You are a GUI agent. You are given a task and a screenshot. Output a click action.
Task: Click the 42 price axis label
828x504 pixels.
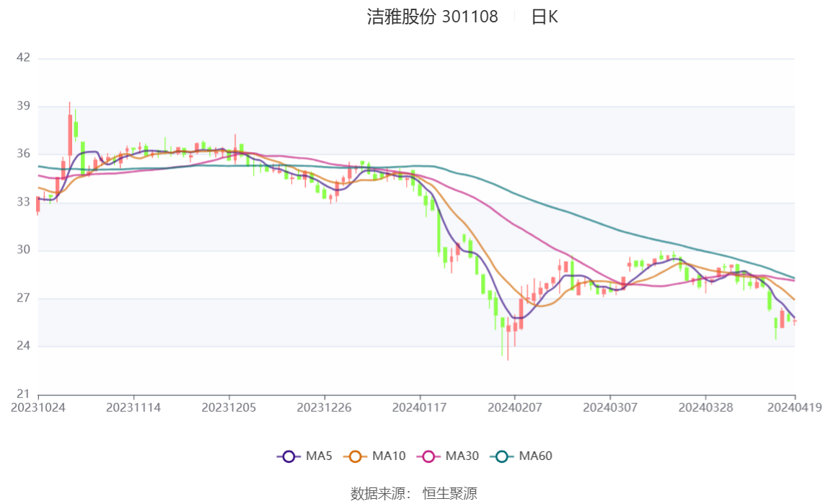pyautogui.click(x=23, y=58)
